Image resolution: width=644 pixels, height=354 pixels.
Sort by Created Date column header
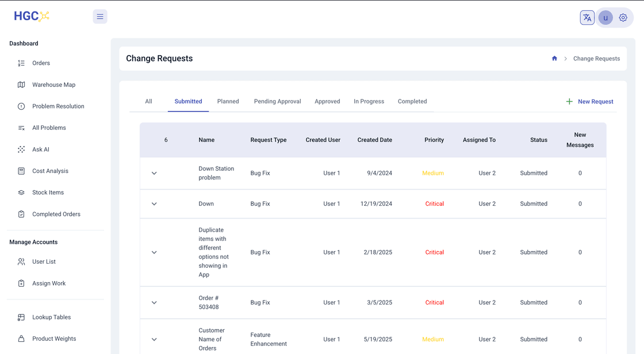pos(374,140)
